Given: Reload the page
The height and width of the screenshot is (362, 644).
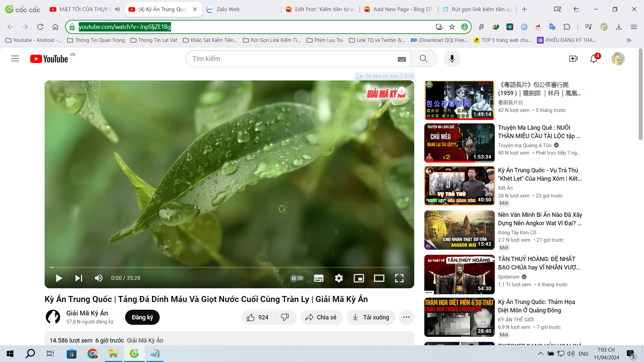Looking at the screenshot, I should (x=40, y=27).
